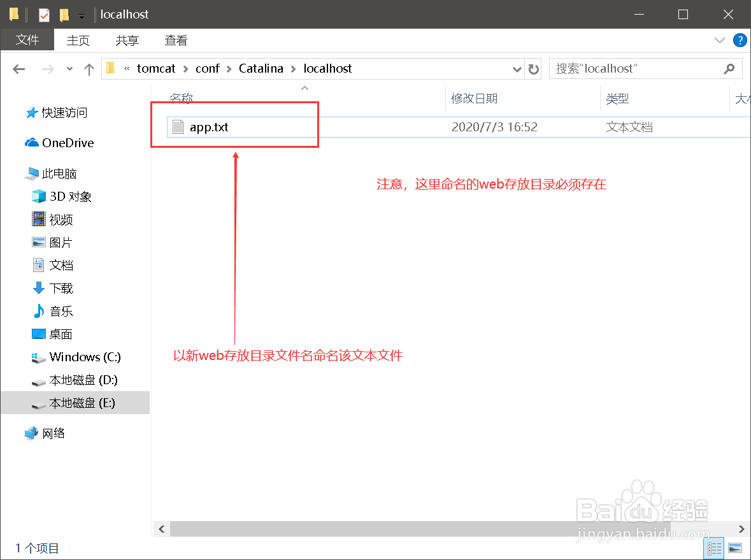Expand the ribbon with the chevron
This screenshot has width=751, height=560.
point(719,40)
